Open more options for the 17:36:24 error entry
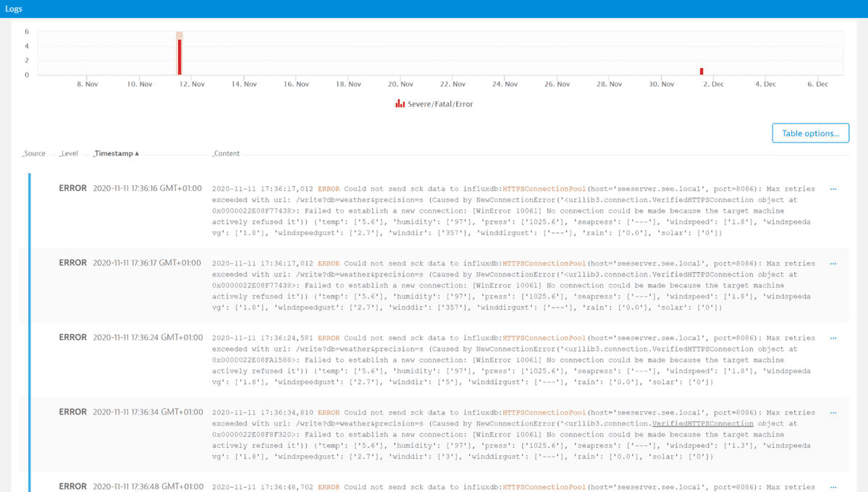 tap(833, 337)
